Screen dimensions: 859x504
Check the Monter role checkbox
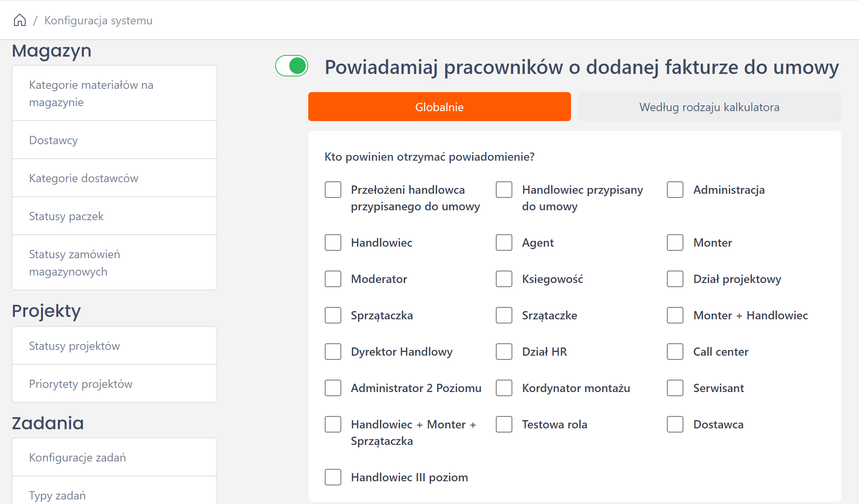(675, 243)
